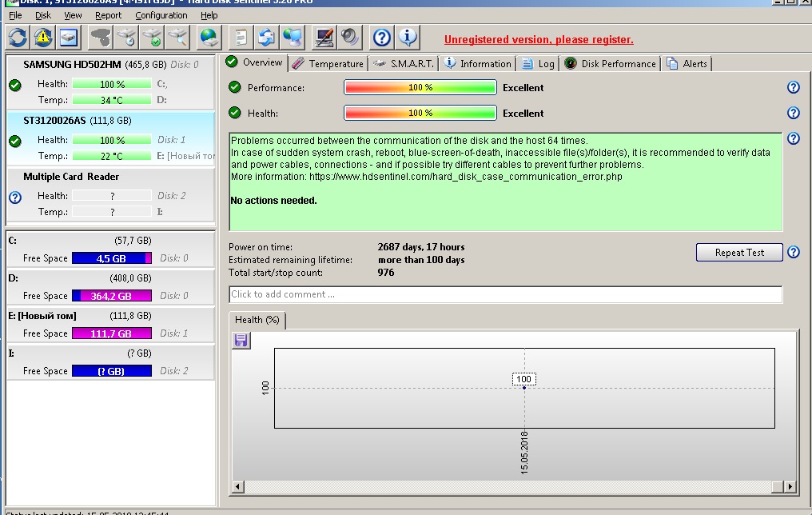Viewport: 812px width, 515px height.
Task: Switch to the S.M.A.R.T. tab
Action: click(x=404, y=63)
